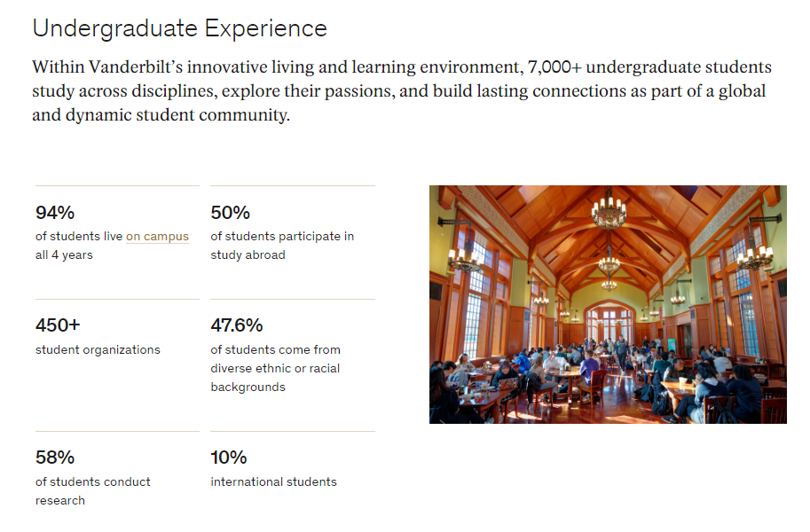Click the "student organizations" label text
810x532 pixels.
[x=98, y=349]
